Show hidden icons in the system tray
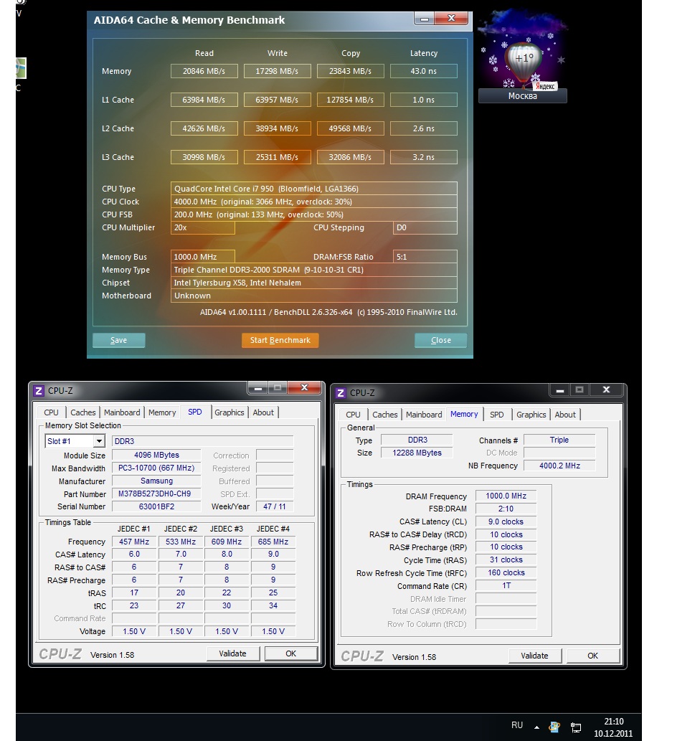 coord(536,727)
